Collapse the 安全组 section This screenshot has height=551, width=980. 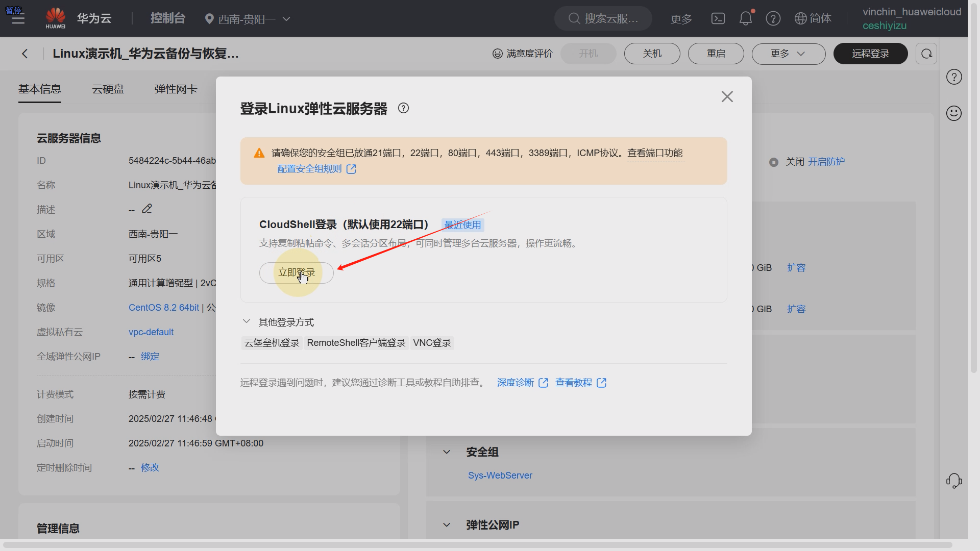[447, 452]
